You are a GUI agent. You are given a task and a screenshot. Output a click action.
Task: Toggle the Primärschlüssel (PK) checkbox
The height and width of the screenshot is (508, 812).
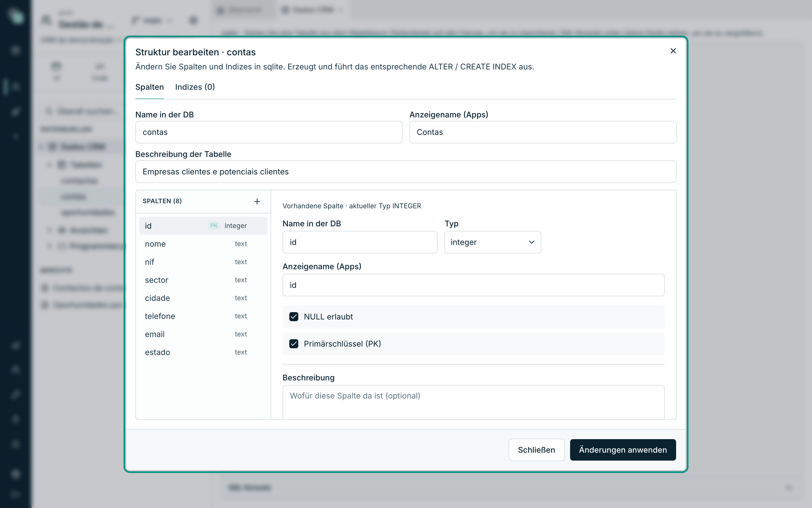(294, 344)
